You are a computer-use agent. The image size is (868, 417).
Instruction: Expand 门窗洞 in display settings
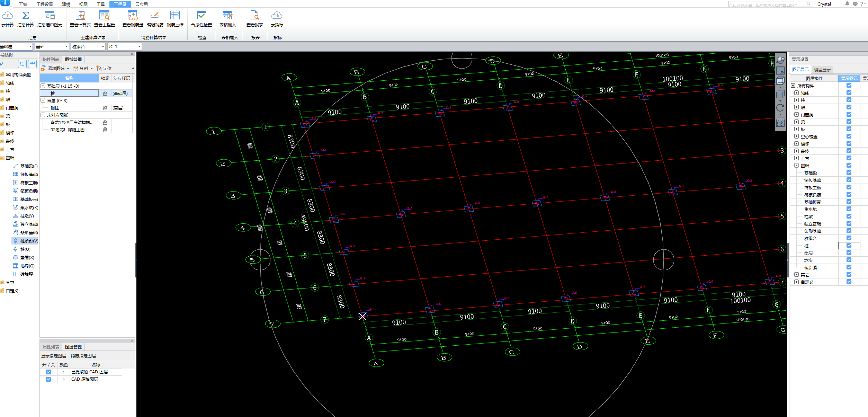[797, 114]
